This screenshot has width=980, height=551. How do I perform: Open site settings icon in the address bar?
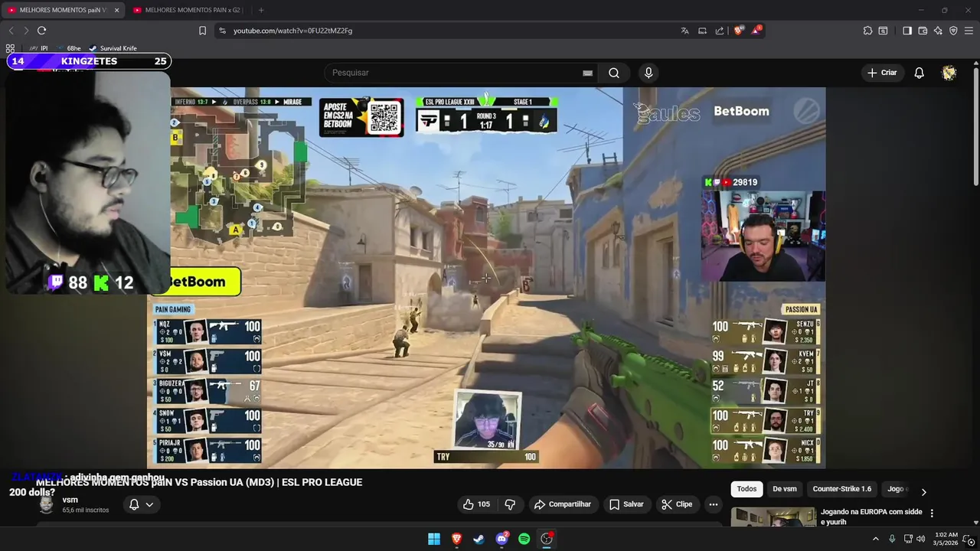click(222, 31)
